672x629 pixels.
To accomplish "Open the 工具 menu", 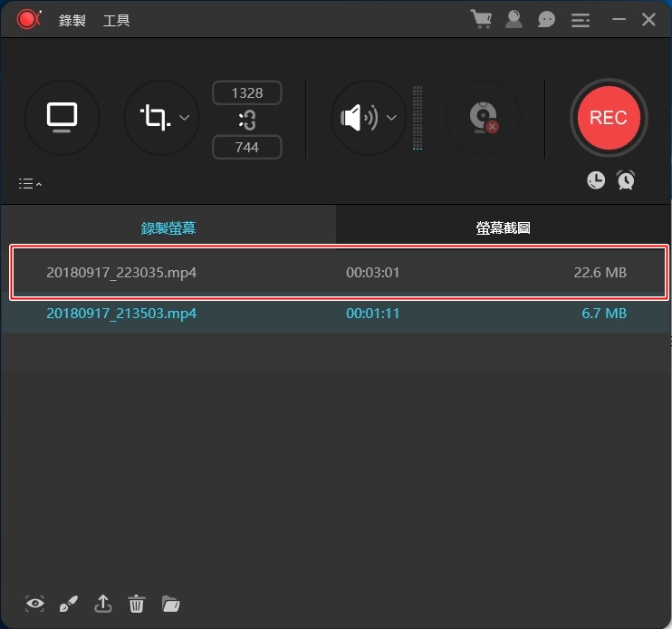I will pyautogui.click(x=116, y=20).
